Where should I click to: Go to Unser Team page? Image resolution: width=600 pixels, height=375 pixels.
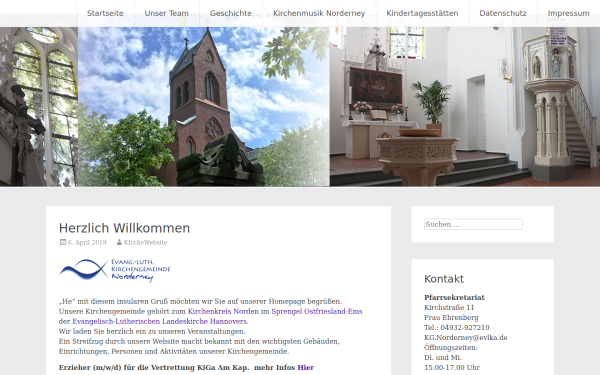click(166, 13)
